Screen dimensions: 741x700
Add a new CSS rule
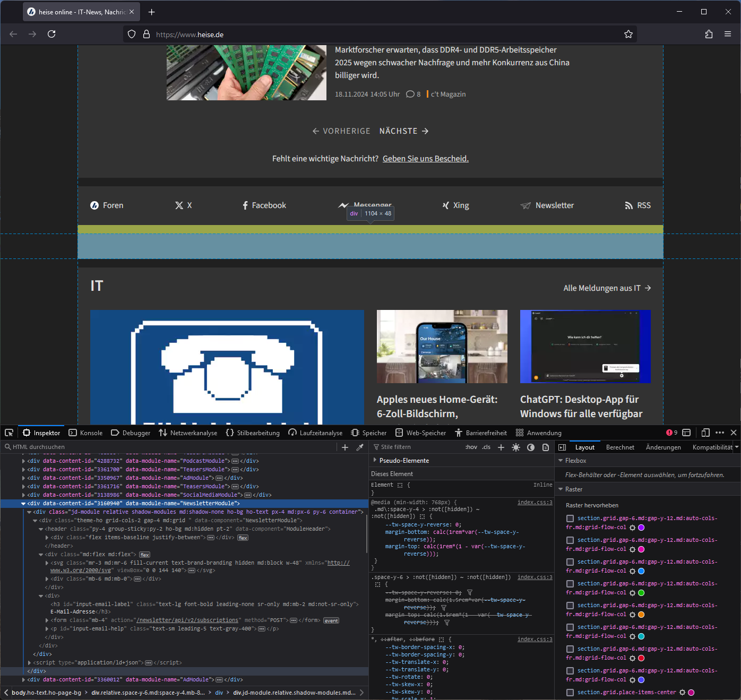click(501, 447)
